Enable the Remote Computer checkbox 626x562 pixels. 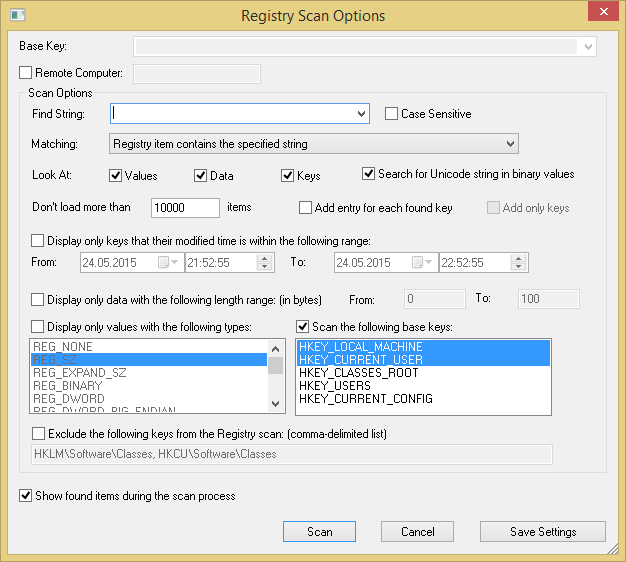coord(26,73)
